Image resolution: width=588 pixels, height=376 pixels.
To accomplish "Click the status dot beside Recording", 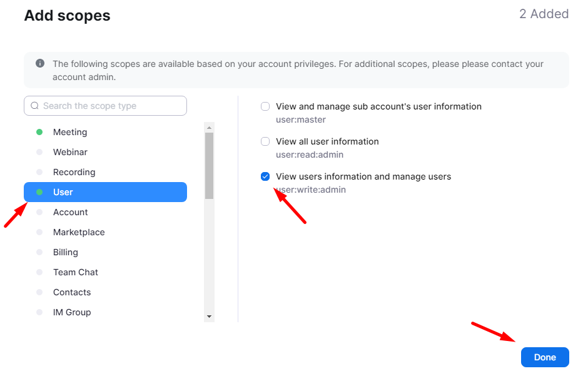I will [x=39, y=172].
